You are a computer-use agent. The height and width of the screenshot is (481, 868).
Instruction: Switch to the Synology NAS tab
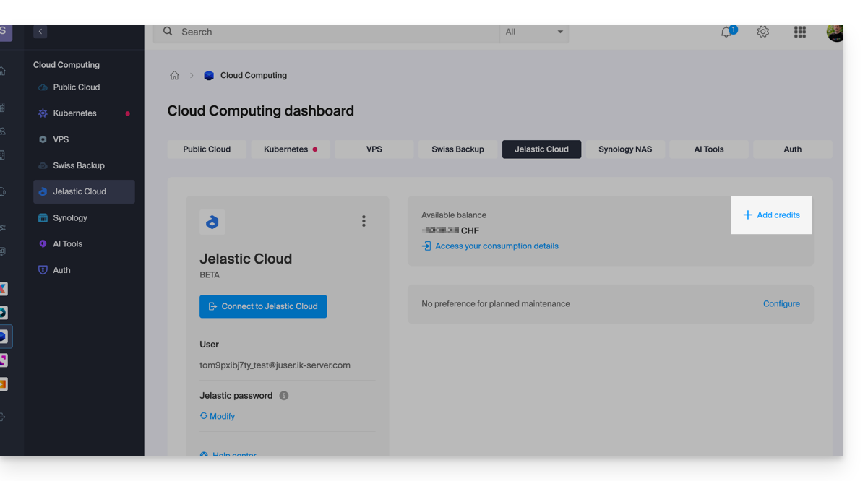click(625, 149)
